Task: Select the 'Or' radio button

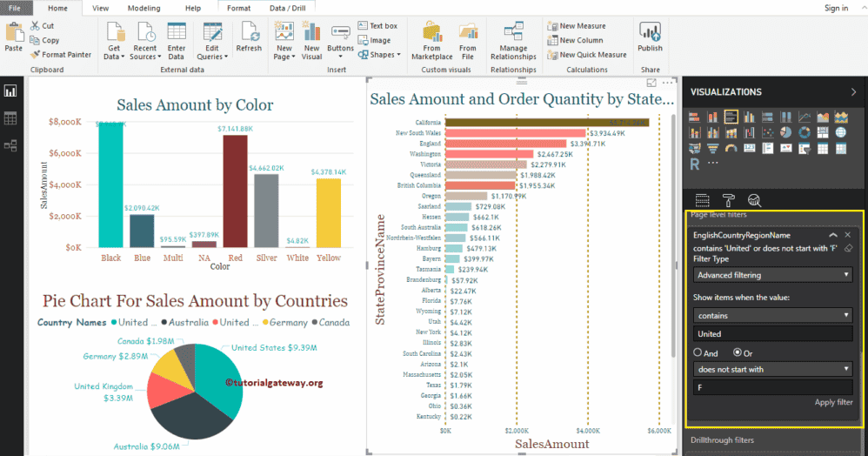Action: coord(739,352)
